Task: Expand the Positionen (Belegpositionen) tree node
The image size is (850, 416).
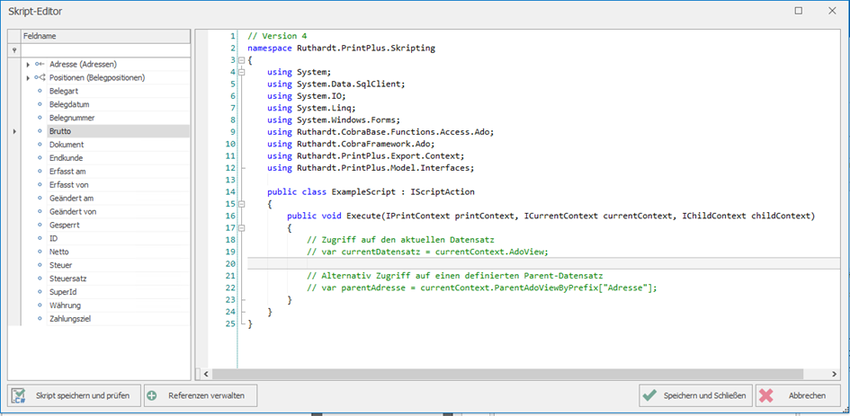Action: (28, 78)
